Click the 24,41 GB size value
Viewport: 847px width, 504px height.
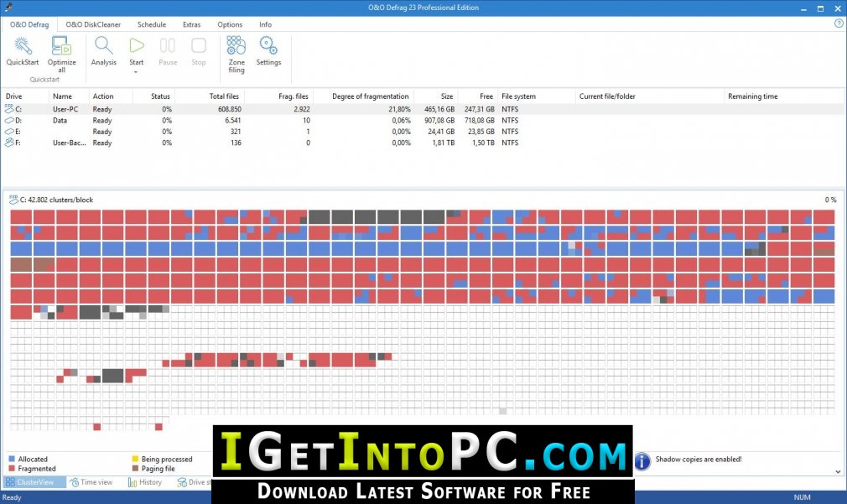441,132
